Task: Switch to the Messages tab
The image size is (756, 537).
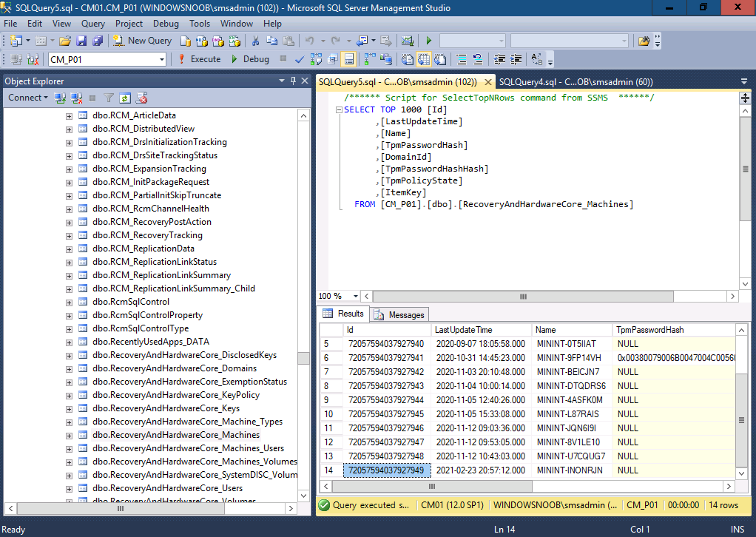Action: [400, 315]
